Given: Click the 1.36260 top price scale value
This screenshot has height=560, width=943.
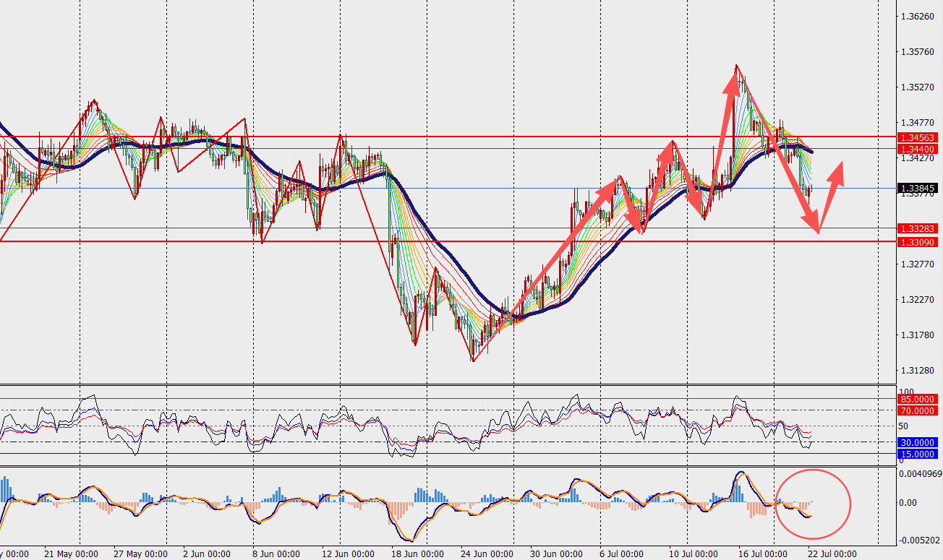Looking at the screenshot, I should (918, 17).
